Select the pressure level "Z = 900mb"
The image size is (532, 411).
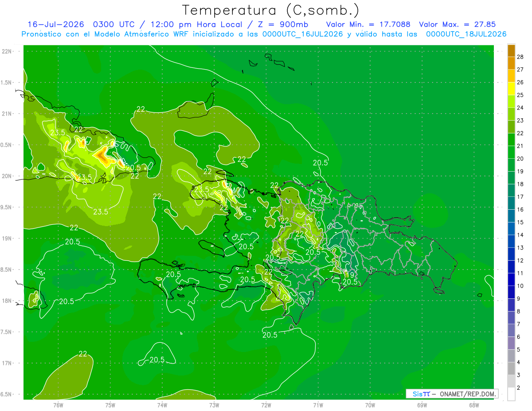[284, 24]
